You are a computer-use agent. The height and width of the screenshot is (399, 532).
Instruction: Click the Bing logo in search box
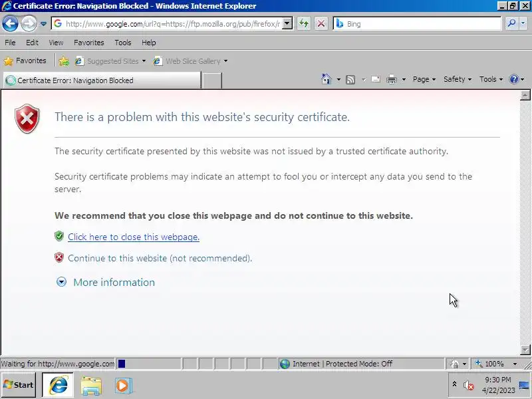339,24
